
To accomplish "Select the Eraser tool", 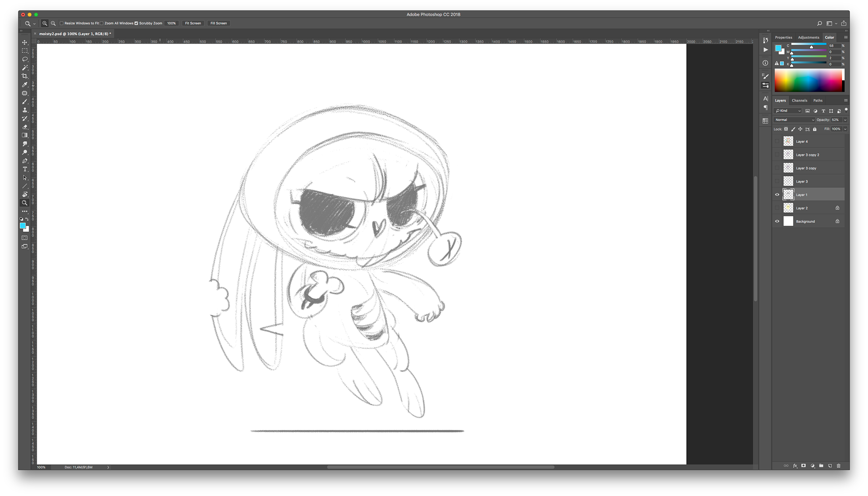I will (25, 127).
